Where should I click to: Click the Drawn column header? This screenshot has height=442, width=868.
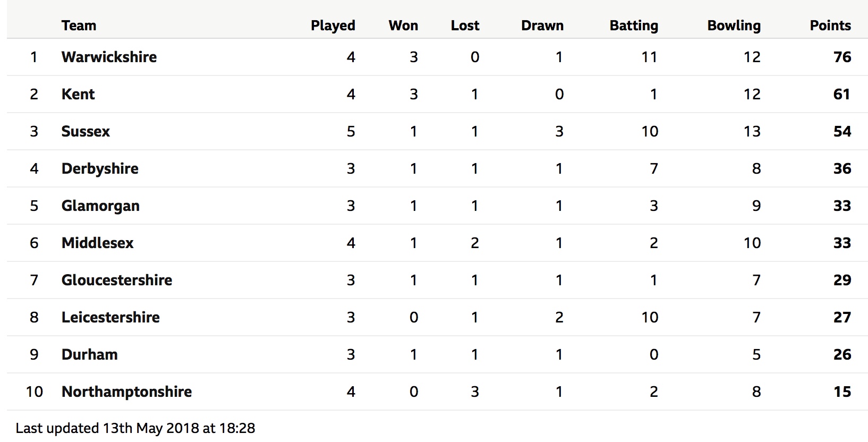coord(542,25)
